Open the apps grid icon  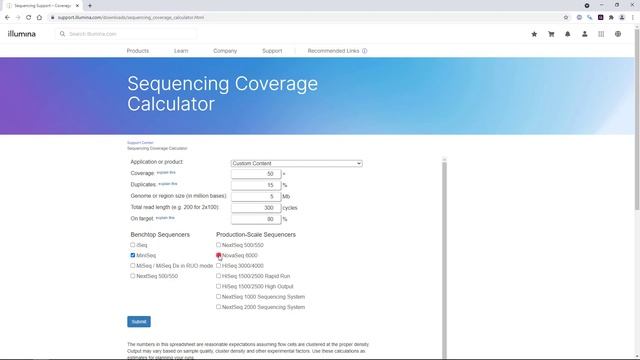[601, 34]
